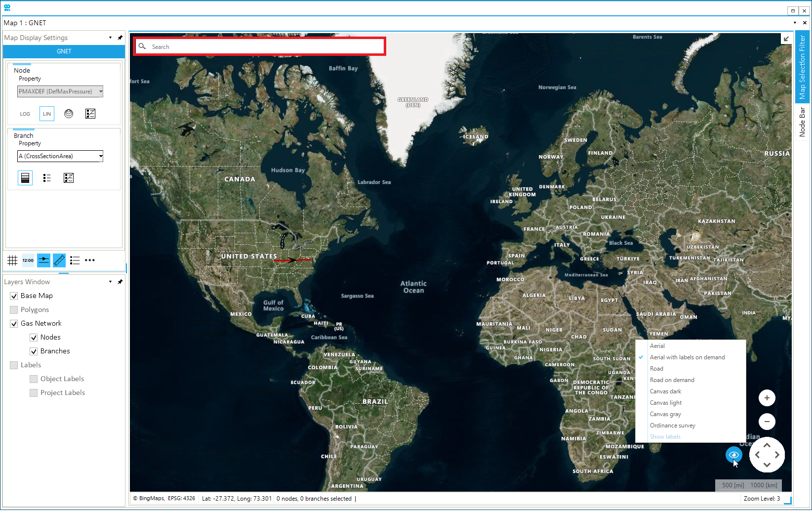Pin the Layers Window panel
The width and height of the screenshot is (812, 511).
[x=120, y=282]
